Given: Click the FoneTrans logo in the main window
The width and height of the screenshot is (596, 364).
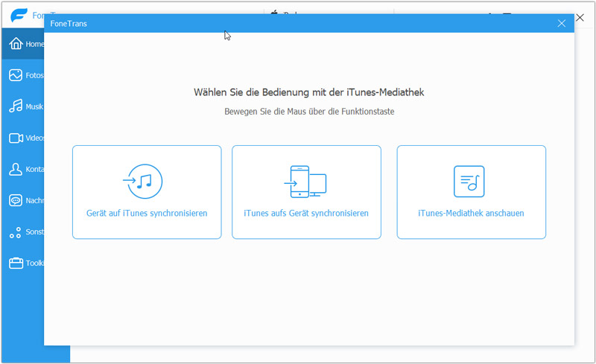Looking at the screenshot, I should point(19,15).
